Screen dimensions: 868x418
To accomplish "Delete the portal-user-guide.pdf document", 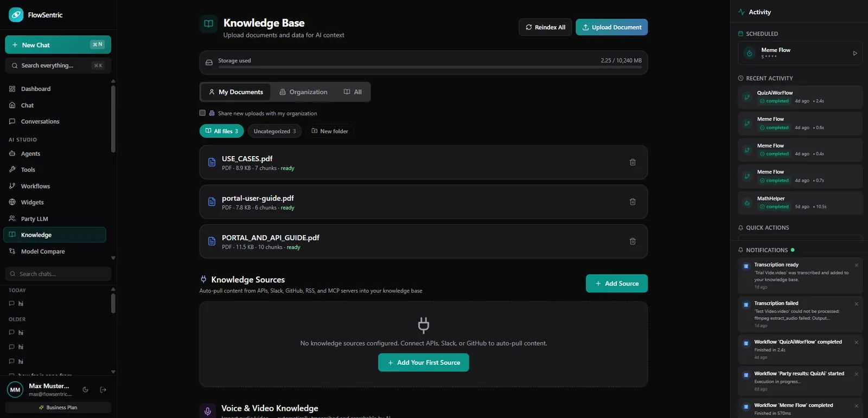I will [x=633, y=202].
